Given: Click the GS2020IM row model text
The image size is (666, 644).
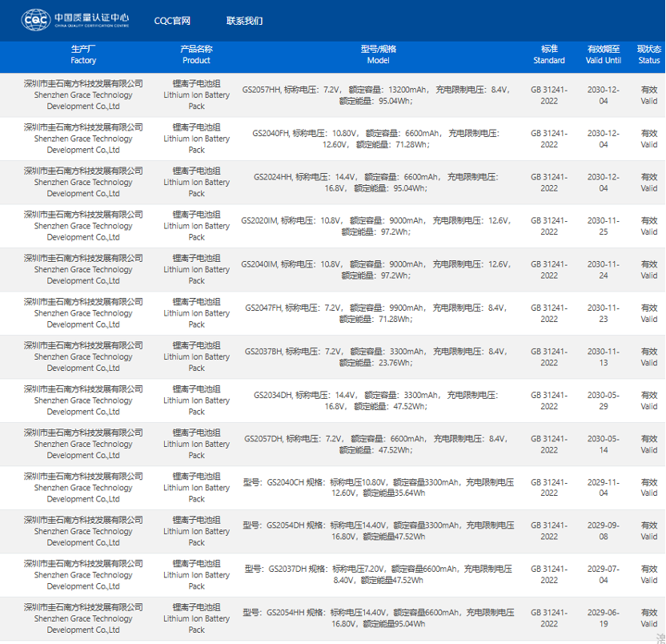Looking at the screenshot, I should tap(378, 226).
